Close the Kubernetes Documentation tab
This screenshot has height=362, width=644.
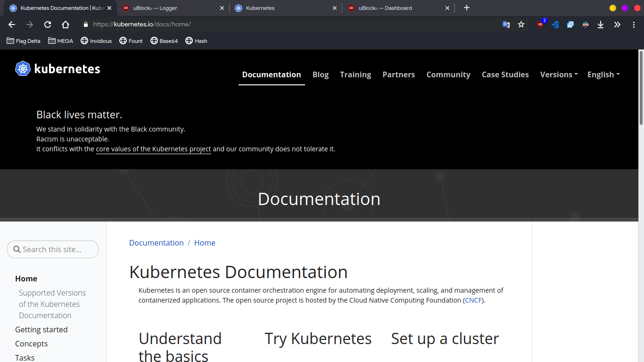point(109,8)
